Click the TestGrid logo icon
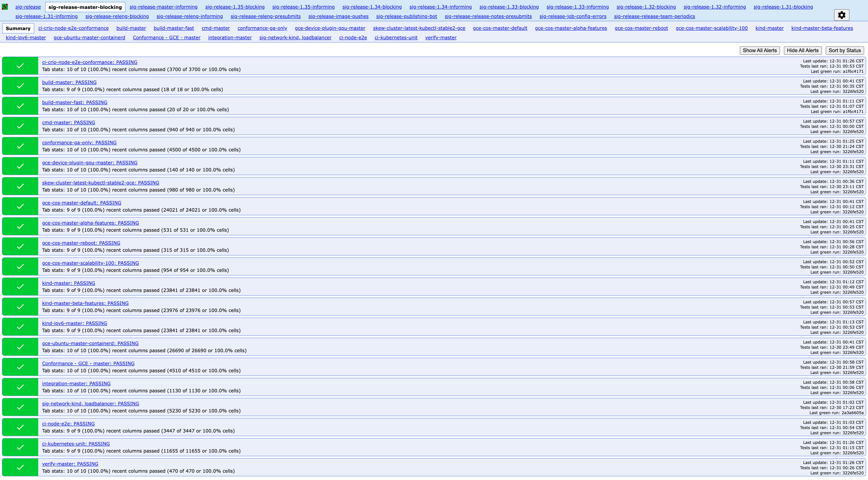The height and width of the screenshot is (480, 868). pos(5,7)
